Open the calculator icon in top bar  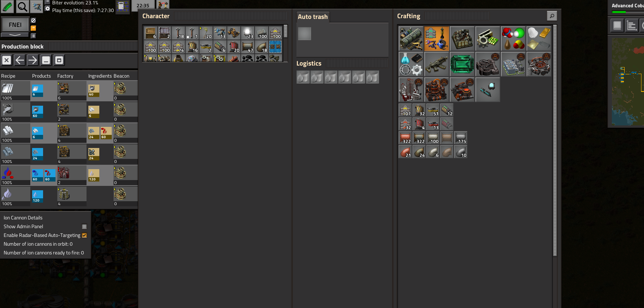click(x=122, y=7)
